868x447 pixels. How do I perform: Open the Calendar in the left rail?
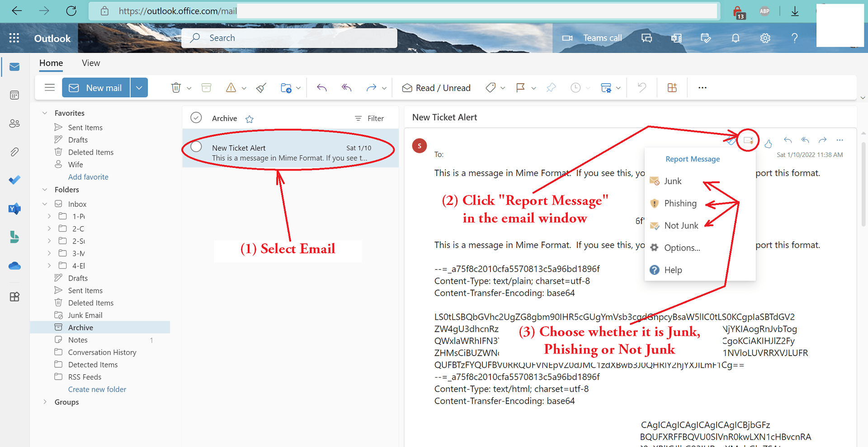point(14,95)
